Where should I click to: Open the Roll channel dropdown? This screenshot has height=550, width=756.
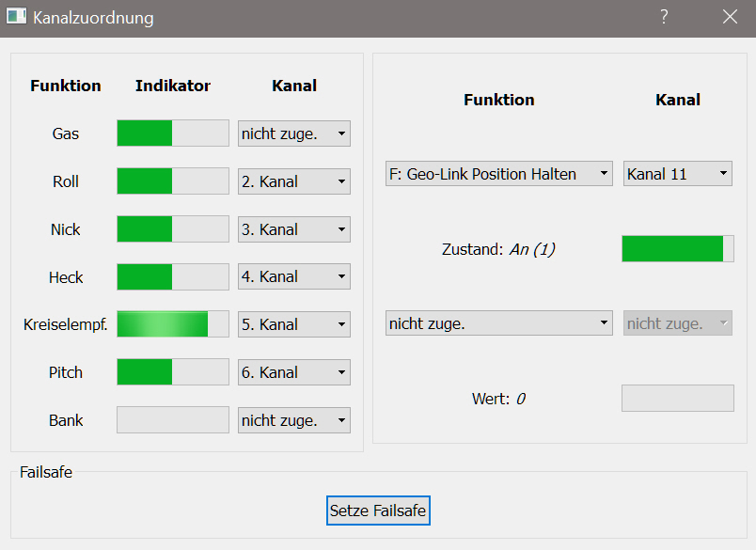tap(293, 181)
